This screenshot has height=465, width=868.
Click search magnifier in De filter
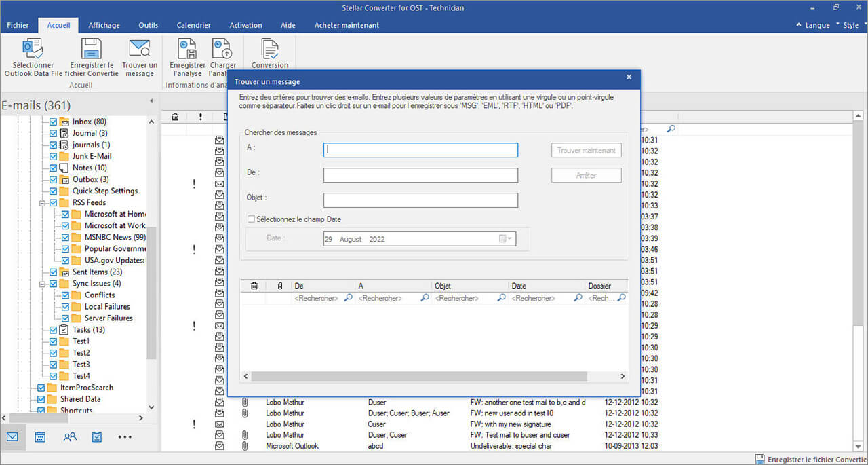tap(348, 298)
